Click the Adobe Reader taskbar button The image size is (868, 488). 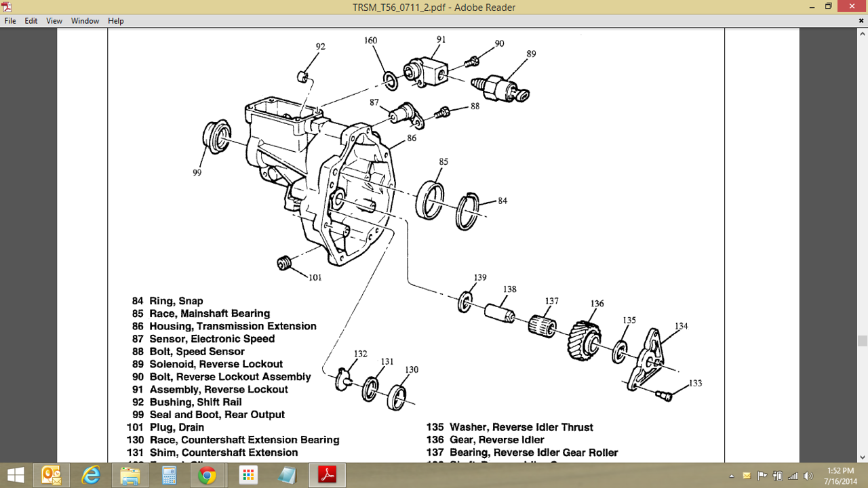[328, 475]
